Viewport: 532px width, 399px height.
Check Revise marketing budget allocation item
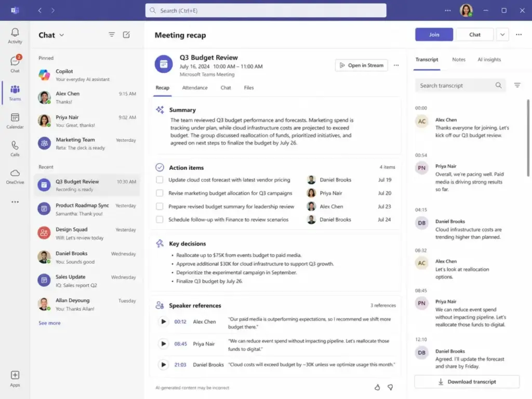159,193
